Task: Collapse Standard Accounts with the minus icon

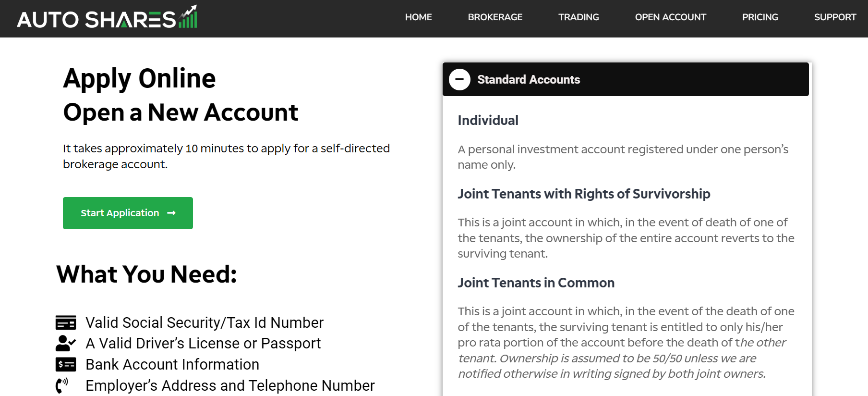Action: pos(459,79)
